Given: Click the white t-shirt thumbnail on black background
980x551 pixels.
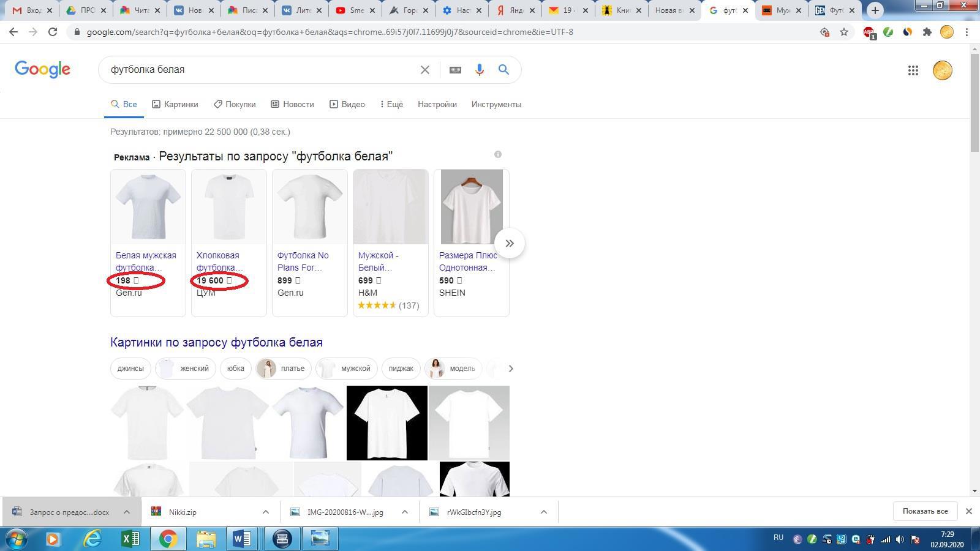Looking at the screenshot, I should point(386,422).
